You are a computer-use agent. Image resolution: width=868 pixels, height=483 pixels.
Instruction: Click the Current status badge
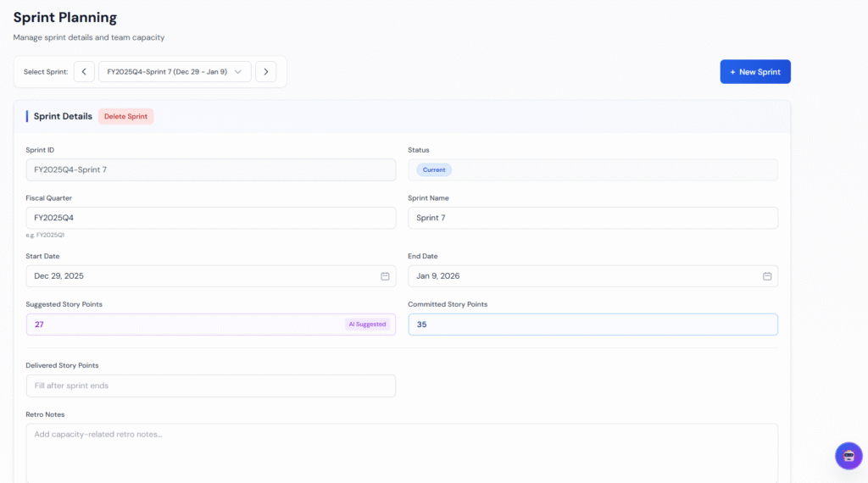(x=434, y=169)
